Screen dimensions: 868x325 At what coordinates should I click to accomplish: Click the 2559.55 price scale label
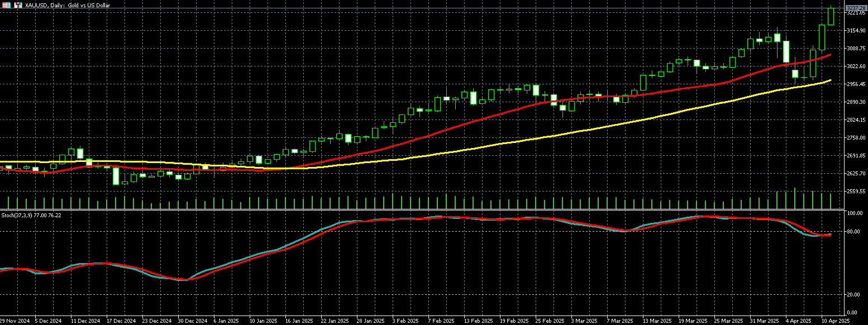[855, 192]
